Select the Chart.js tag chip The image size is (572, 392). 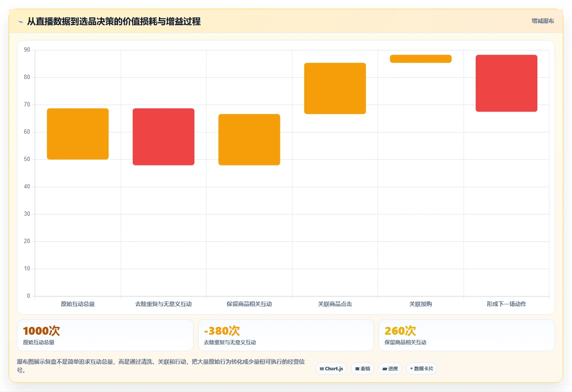pos(331,369)
